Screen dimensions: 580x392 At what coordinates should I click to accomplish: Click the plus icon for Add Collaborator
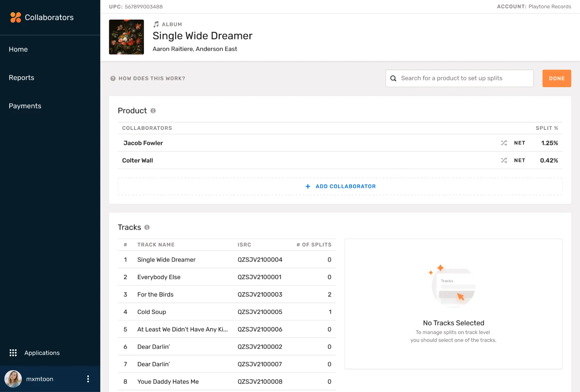point(308,186)
